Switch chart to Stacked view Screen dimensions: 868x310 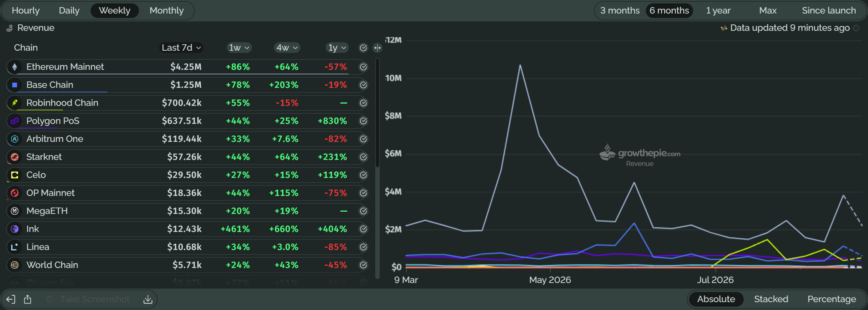771,299
